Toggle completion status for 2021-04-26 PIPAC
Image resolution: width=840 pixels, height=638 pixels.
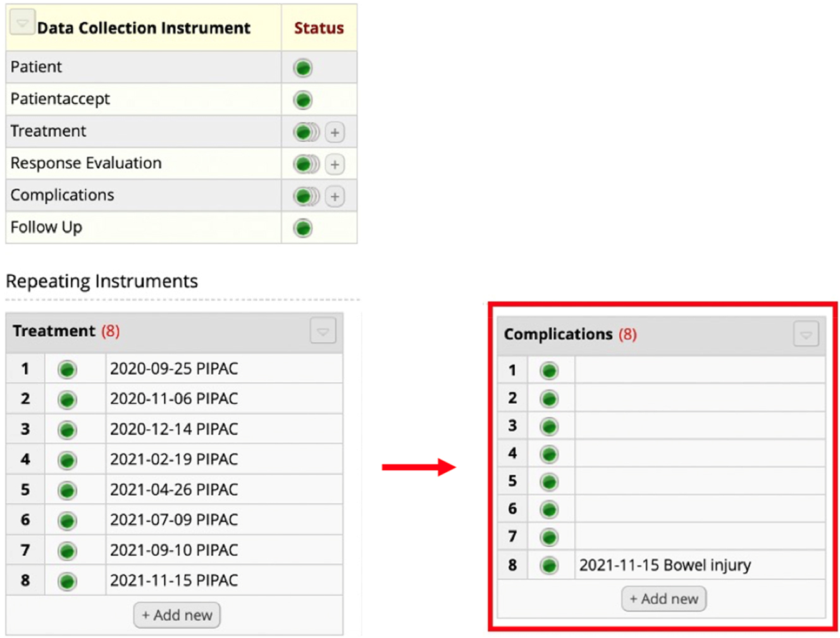click(67, 489)
